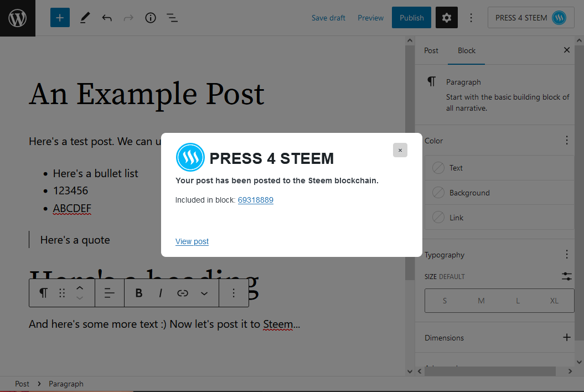The height and width of the screenshot is (392, 584).
Task: Open the WordPress logo menu
Action: click(x=18, y=18)
